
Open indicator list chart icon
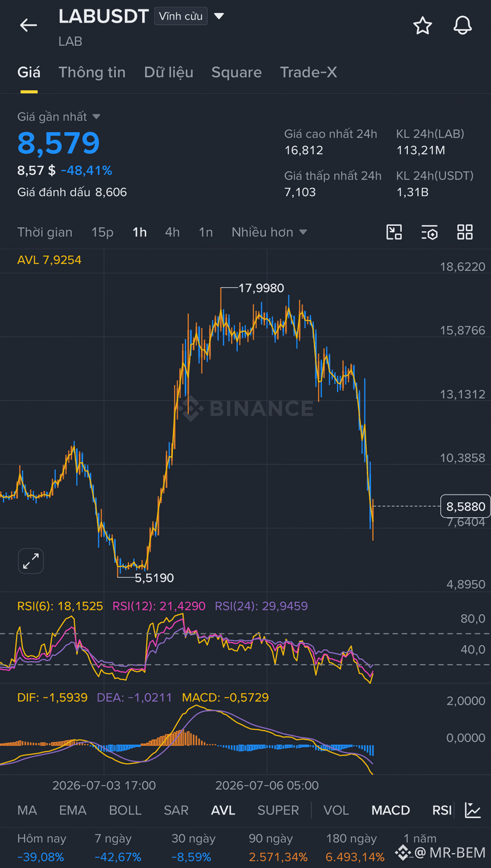pos(473,810)
